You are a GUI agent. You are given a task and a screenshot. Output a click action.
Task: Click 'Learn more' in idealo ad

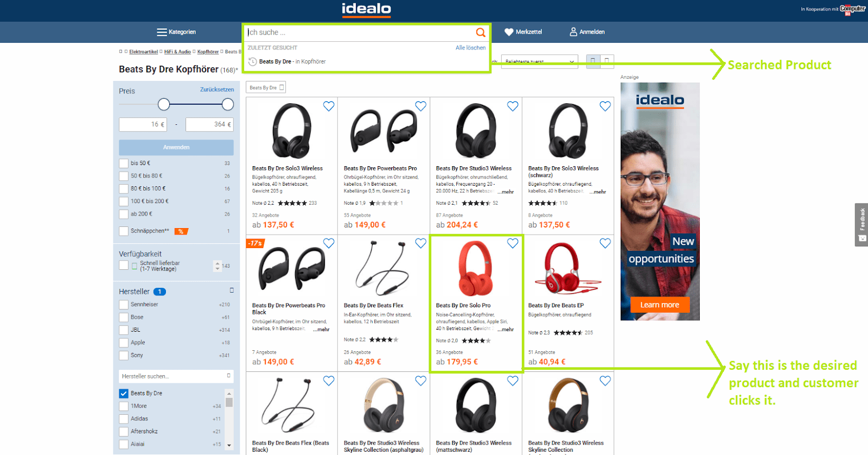point(660,305)
